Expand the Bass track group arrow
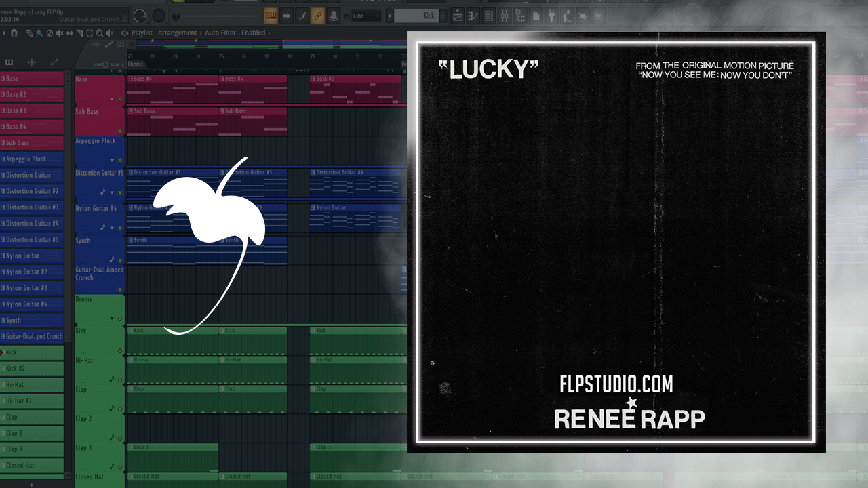 [x=112, y=100]
